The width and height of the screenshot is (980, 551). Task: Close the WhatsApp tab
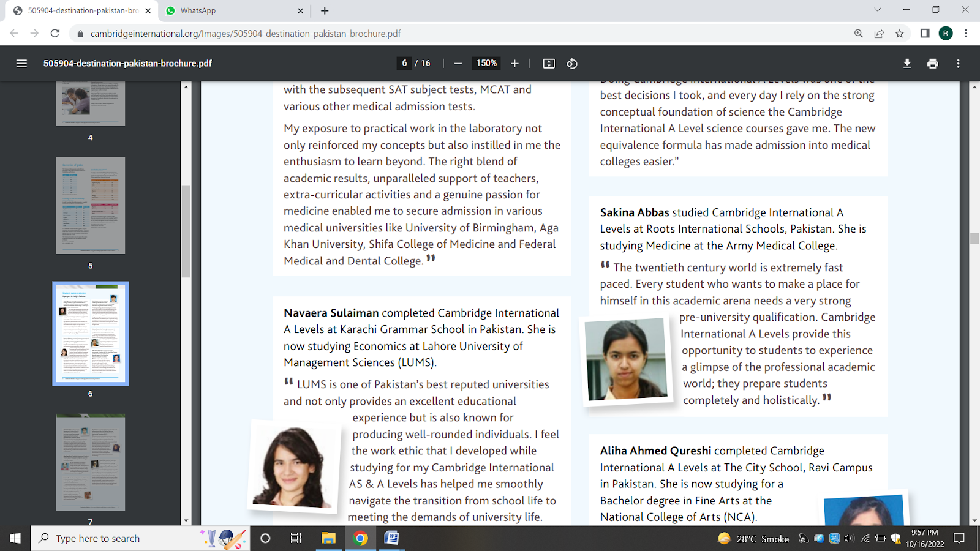click(300, 10)
